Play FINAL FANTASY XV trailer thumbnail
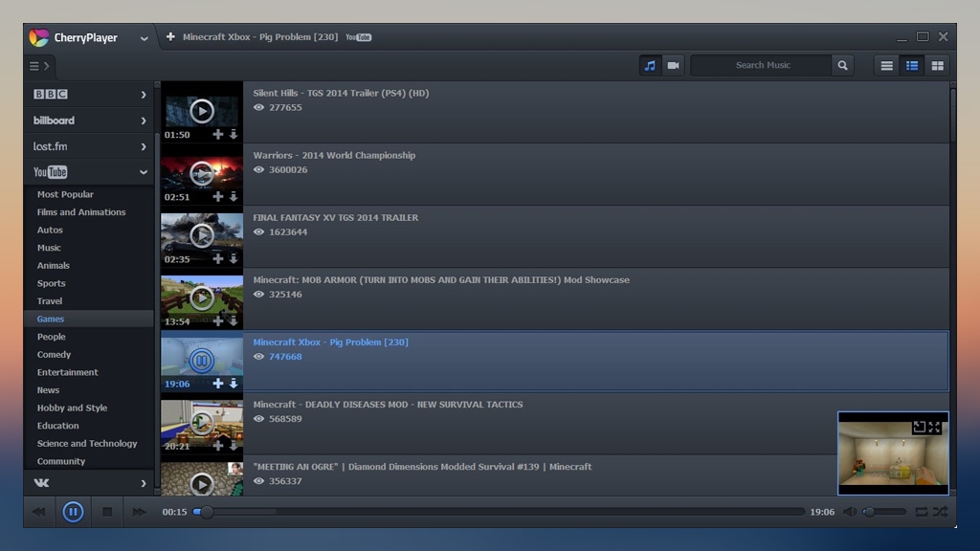 click(x=201, y=235)
